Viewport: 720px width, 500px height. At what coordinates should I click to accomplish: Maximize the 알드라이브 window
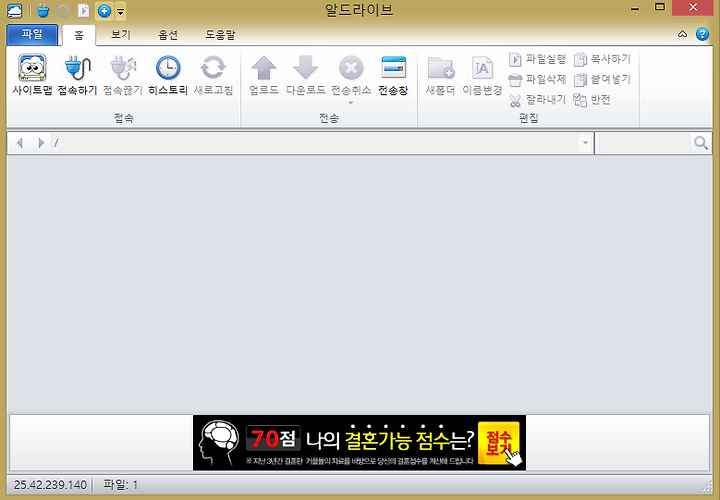pos(660,7)
